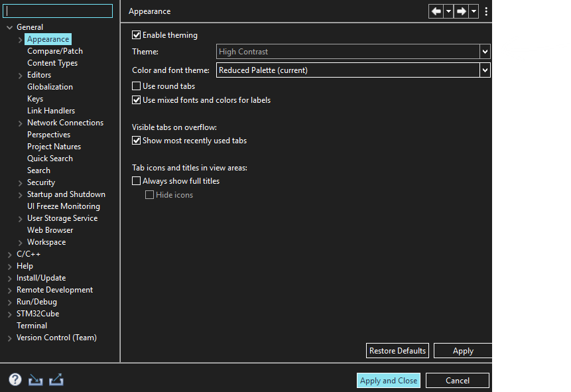571x392 pixels.
Task: Disable the Enable theming checkbox
Action: [x=136, y=34]
